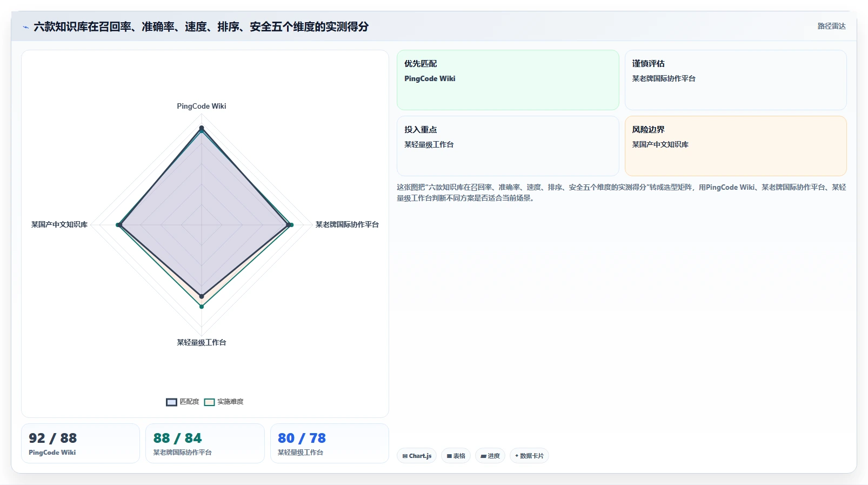Click the 某国产中文知识库 radar axis label
868x485 pixels.
click(59, 224)
